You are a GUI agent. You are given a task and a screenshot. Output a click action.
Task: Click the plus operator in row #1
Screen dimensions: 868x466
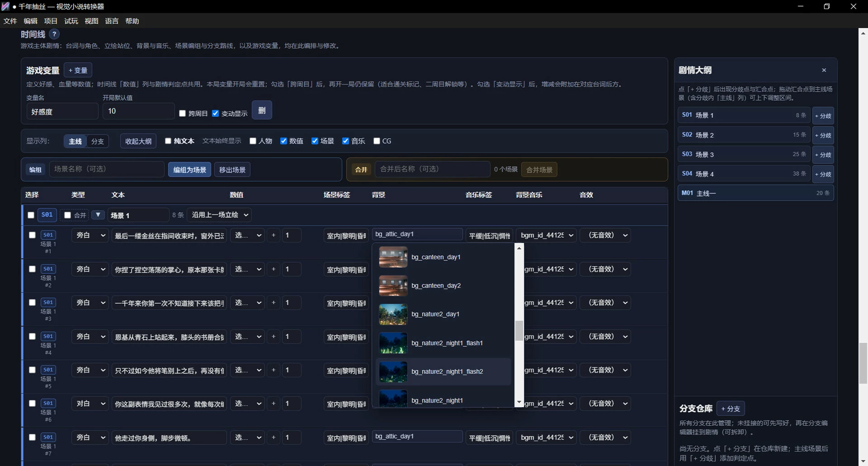tap(274, 235)
